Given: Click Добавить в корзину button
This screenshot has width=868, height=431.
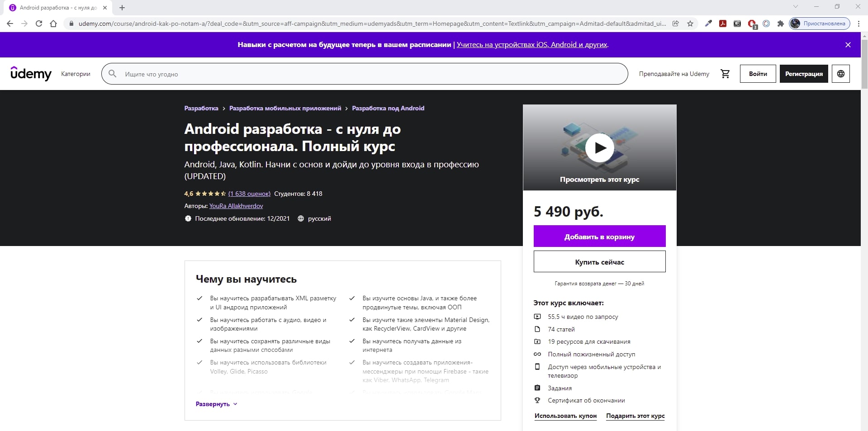Looking at the screenshot, I should (599, 236).
